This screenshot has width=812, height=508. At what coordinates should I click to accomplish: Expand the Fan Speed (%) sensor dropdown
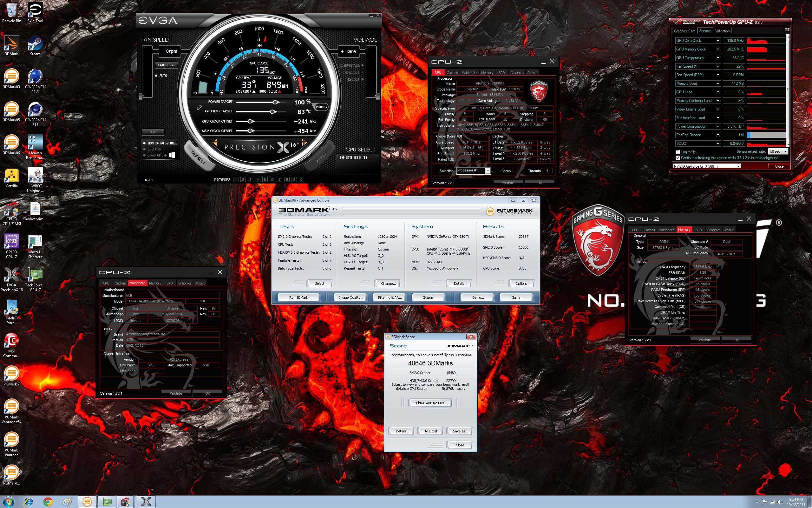718,67
